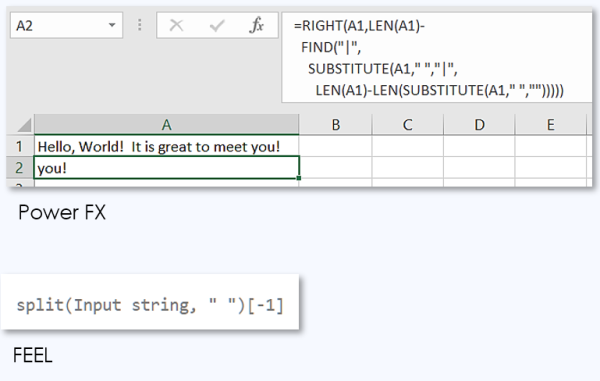Select row 1 header
The image size is (600, 381).
click(x=20, y=146)
